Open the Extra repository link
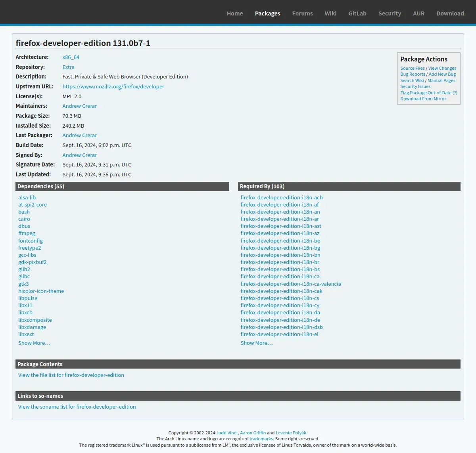Image resolution: width=476 pixels, height=453 pixels. (x=69, y=67)
